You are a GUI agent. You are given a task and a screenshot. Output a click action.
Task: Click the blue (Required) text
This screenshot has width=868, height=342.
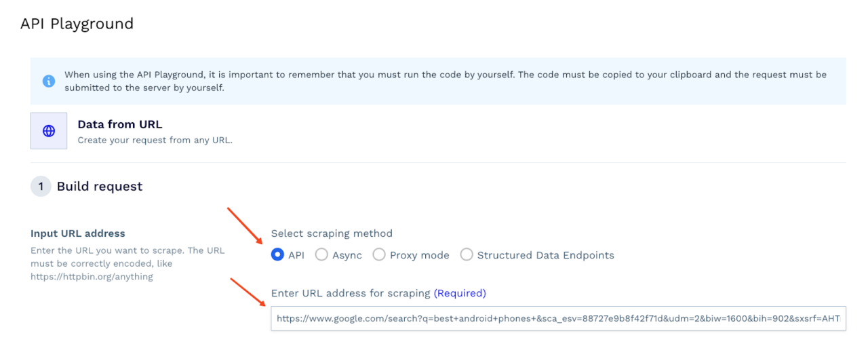(460, 293)
